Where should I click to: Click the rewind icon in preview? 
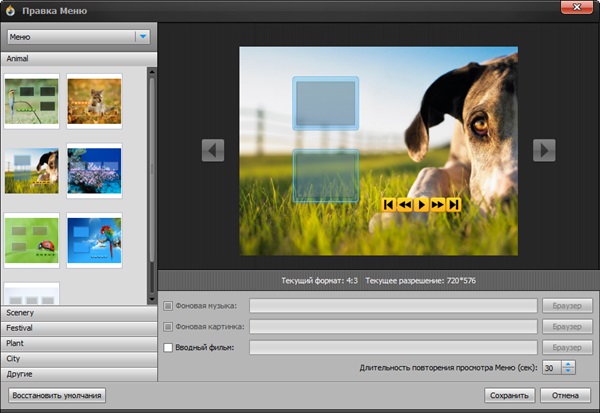[405, 205]
